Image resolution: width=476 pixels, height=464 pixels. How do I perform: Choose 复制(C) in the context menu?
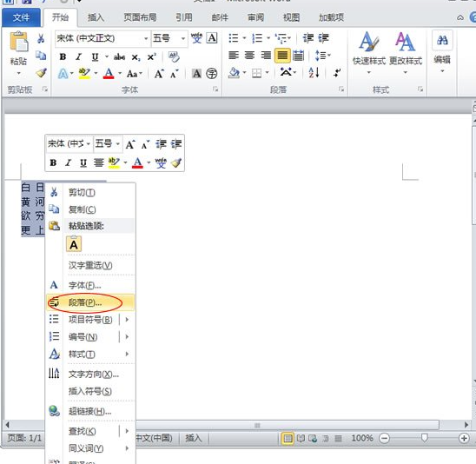90,209
